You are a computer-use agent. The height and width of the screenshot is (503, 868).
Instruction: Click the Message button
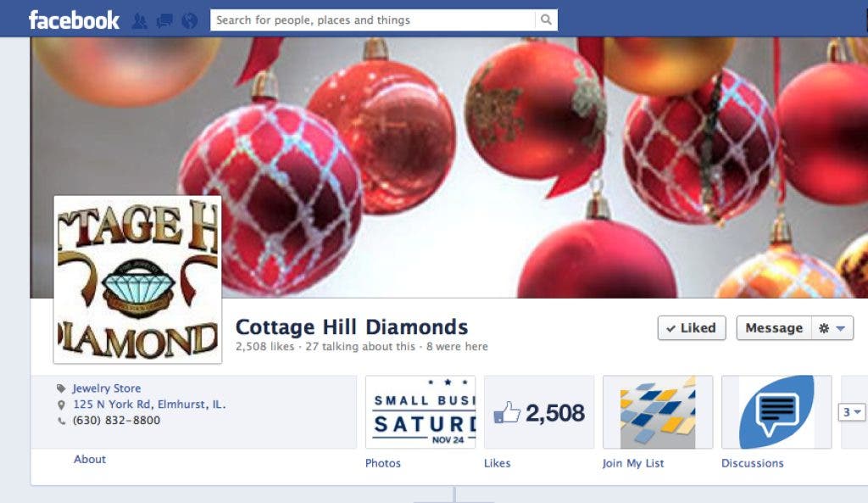click(774, 328)
